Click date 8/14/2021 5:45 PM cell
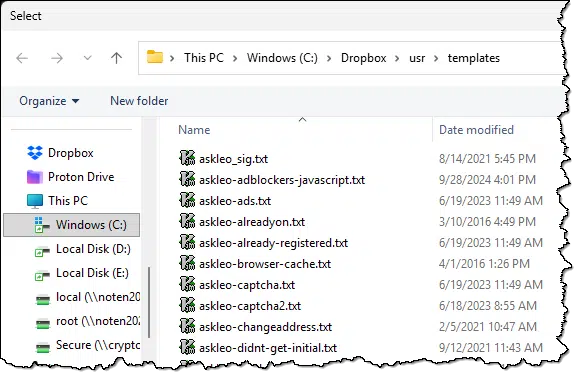 (x=487, y=159)
